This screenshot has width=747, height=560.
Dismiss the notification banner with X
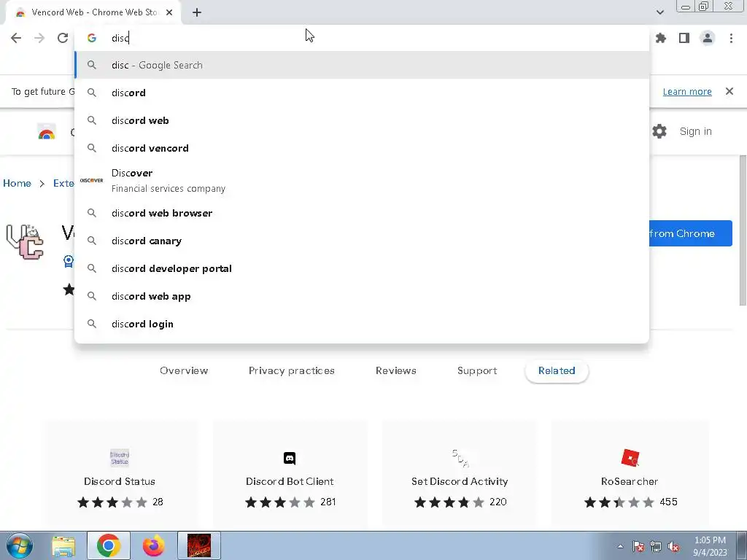tap(729, 91)
